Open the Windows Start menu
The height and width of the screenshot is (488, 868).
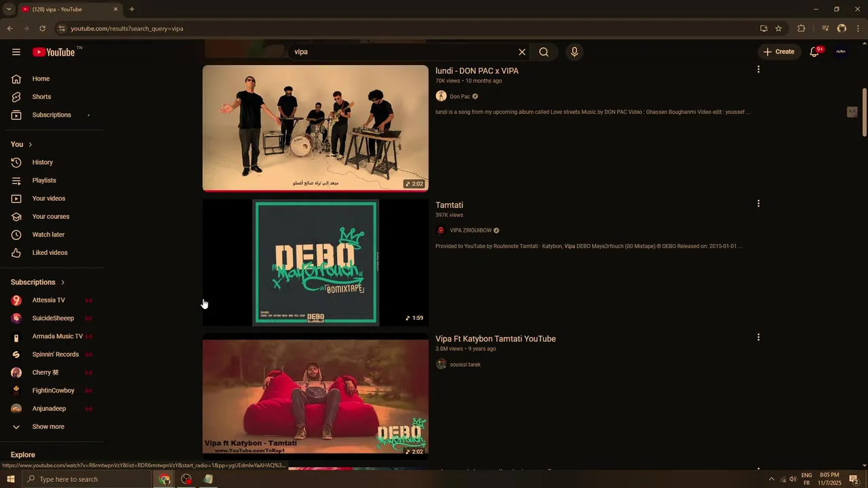coord(10,479)
